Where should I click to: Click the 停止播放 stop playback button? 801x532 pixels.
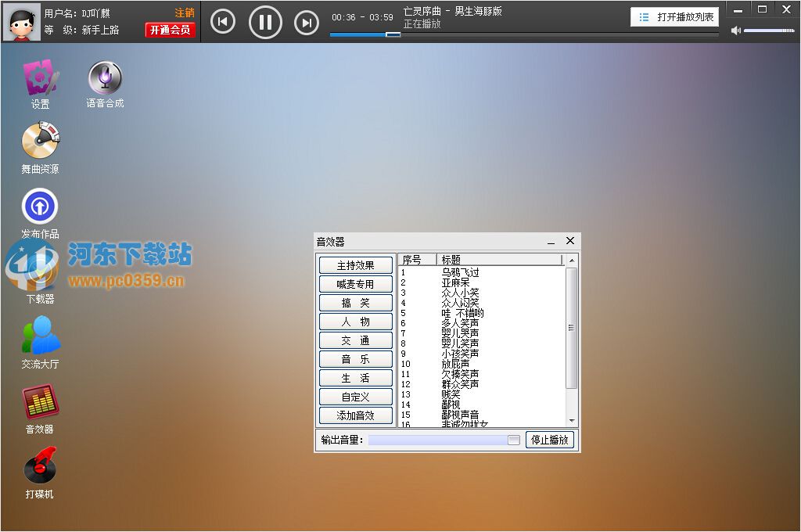(x=550, y=440)
